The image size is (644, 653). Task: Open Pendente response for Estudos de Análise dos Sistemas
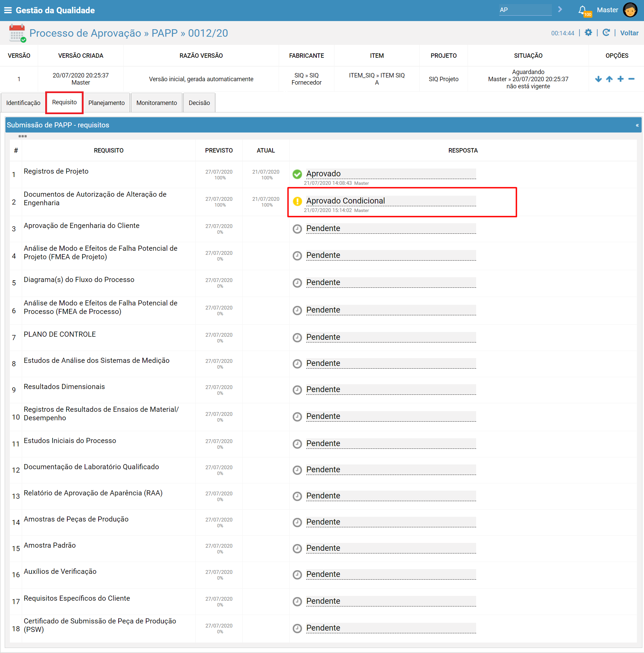(391, 364)
